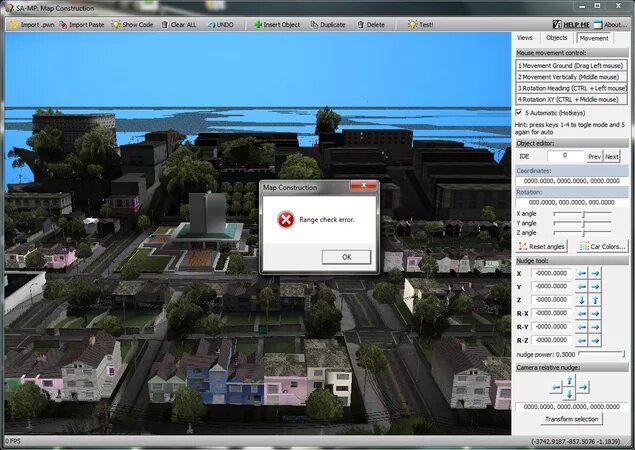
Task: Click the transform coordinates field above Transform selection
Action: click(x=571, y=407)
